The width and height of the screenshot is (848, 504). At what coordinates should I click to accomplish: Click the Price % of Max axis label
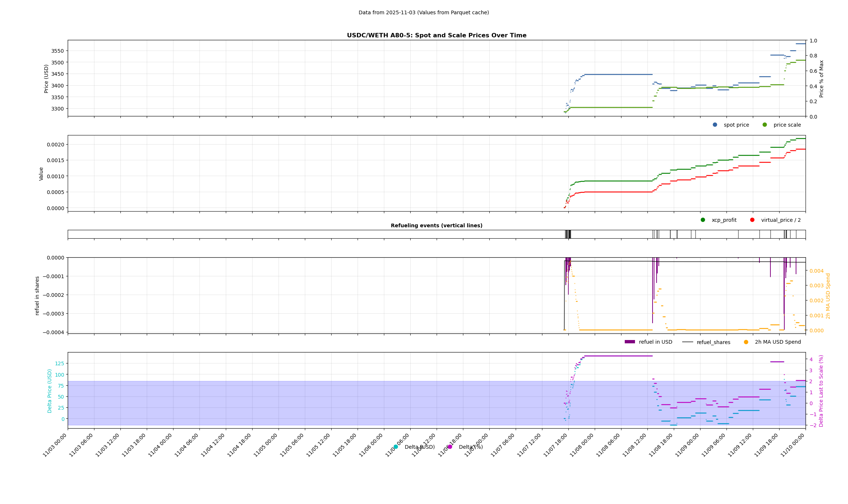pos(822,79)
